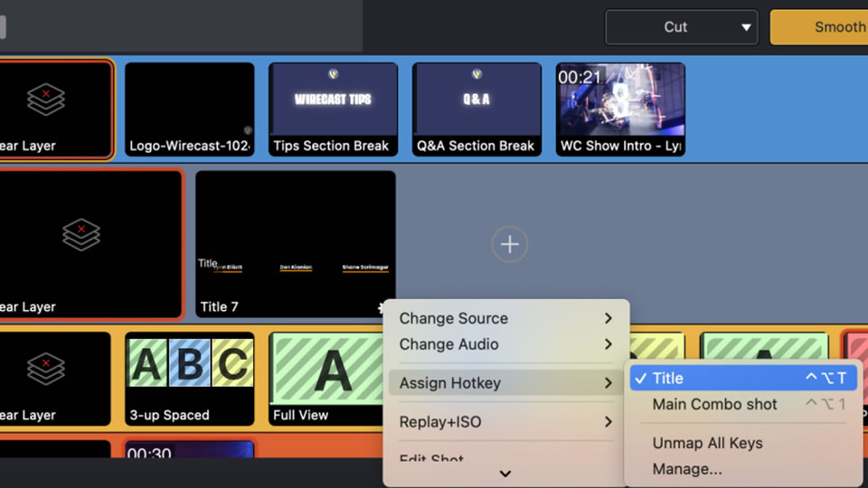The width and height of the screenshot is (868, 488).
Task: Open the Assign Hotkey submenu
Action: pos(506,383)
